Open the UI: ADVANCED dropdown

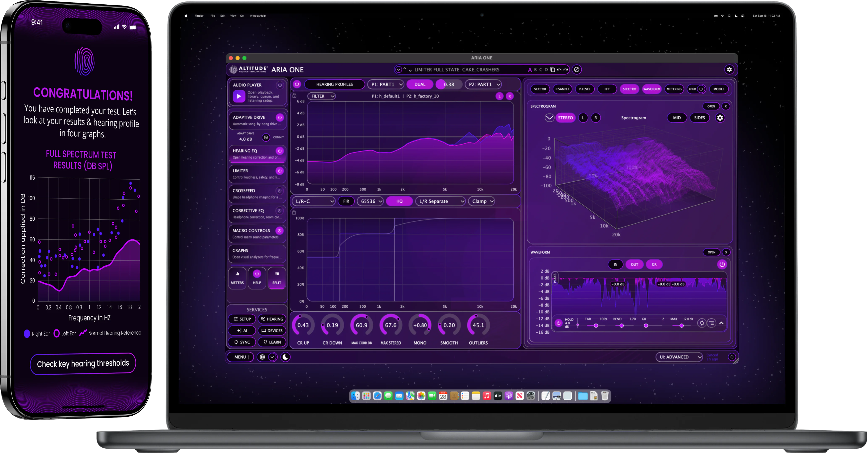click(x=679, y=357)
